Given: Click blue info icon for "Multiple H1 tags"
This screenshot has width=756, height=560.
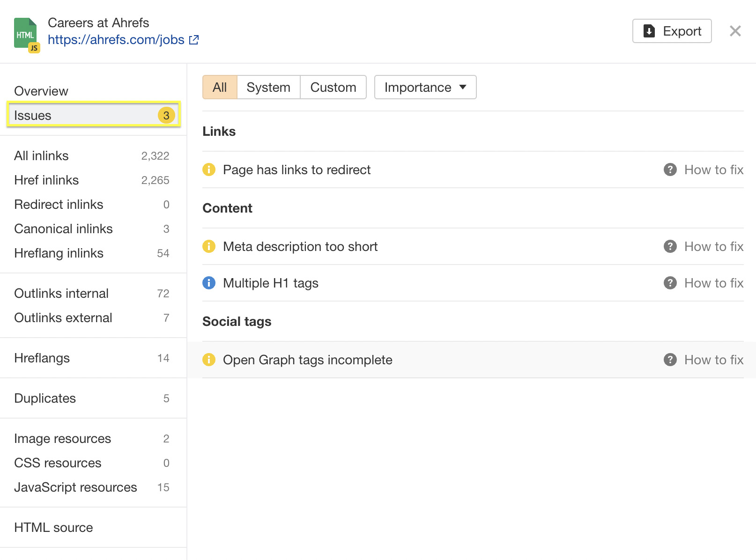Looking at the screenshot, I should tap(209, 283).
